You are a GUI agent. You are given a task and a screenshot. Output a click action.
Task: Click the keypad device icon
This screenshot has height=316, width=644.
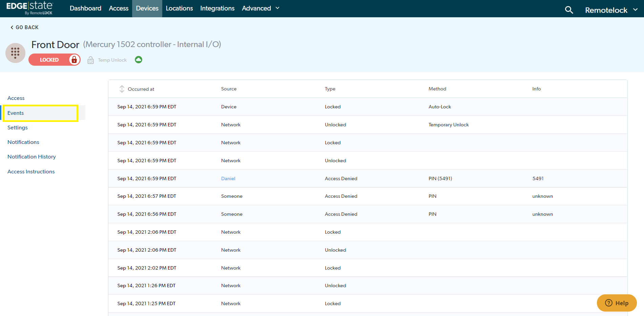click(15, 53)
